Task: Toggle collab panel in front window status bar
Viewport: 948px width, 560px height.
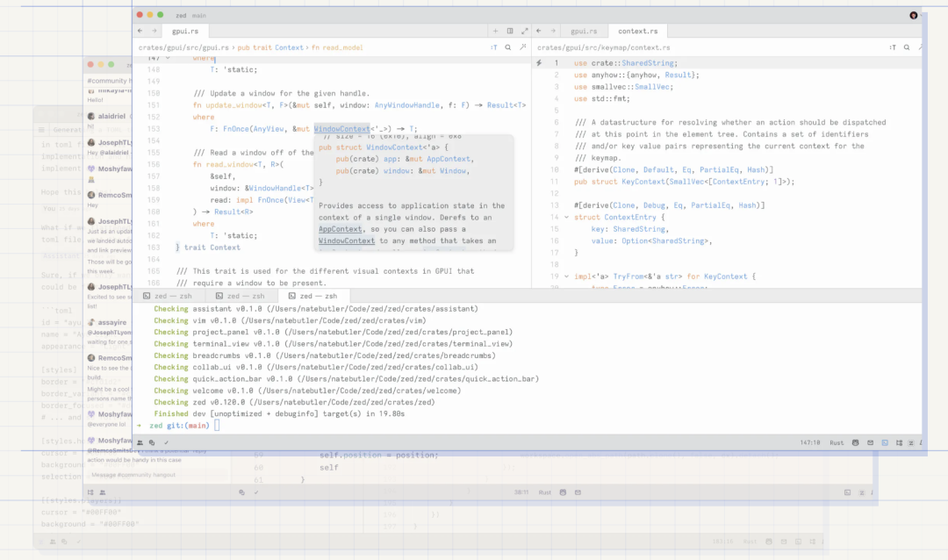Action: [x=140, y=442]
